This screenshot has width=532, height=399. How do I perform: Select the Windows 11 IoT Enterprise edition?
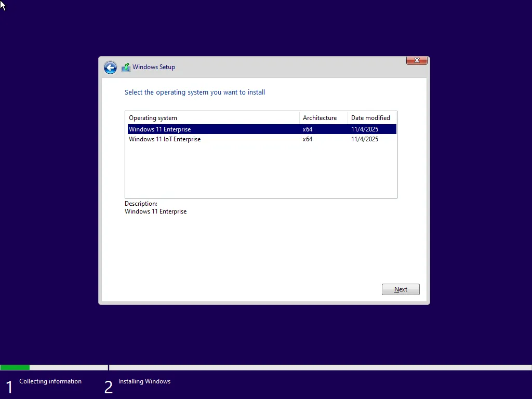(x=165, y=139)
